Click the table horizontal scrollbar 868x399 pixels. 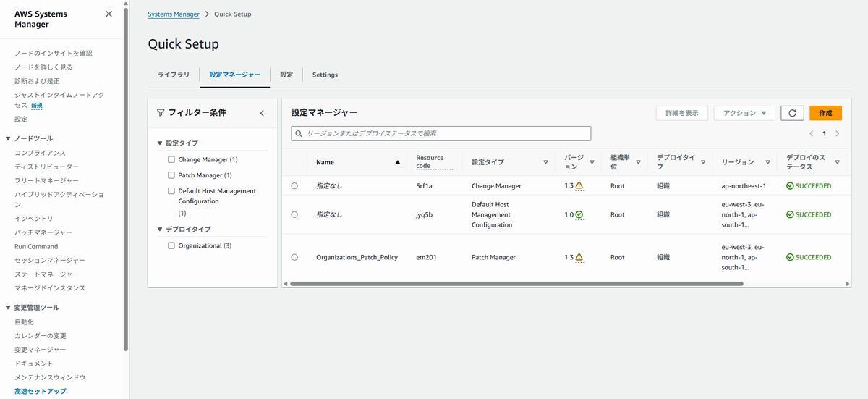(x=516, y=283)
